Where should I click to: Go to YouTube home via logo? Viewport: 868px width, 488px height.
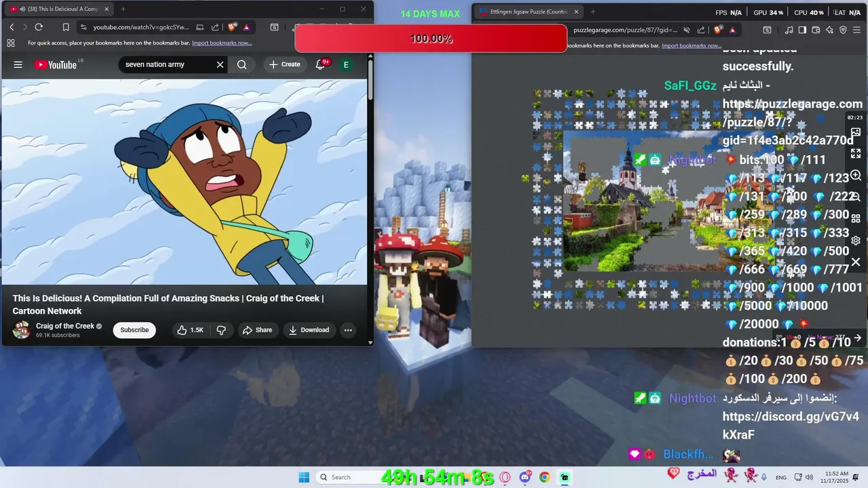pyautogui.click(x=56, y=64)
